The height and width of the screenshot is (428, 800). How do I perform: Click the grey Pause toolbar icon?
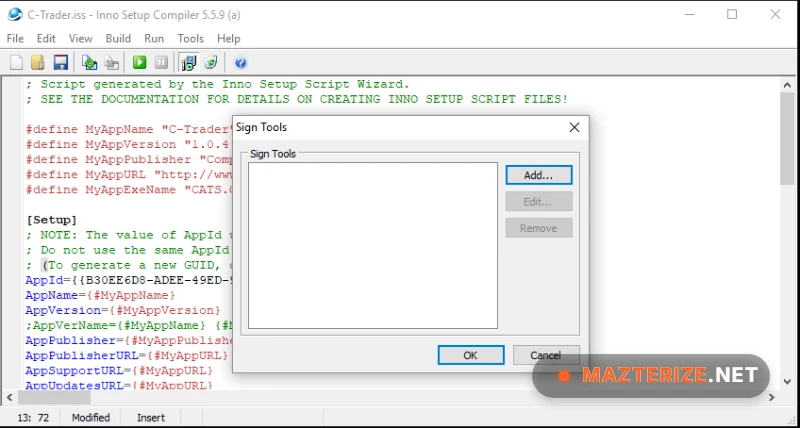click(161, 63)
